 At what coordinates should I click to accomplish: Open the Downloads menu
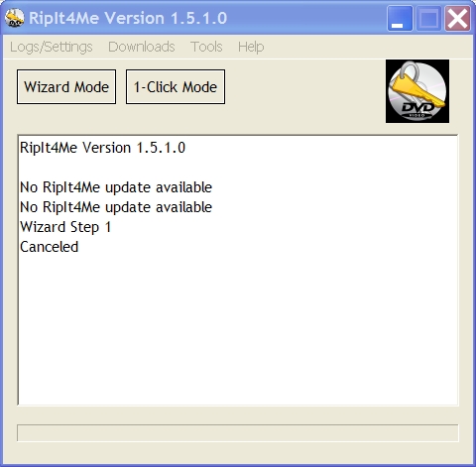(142, 47)
